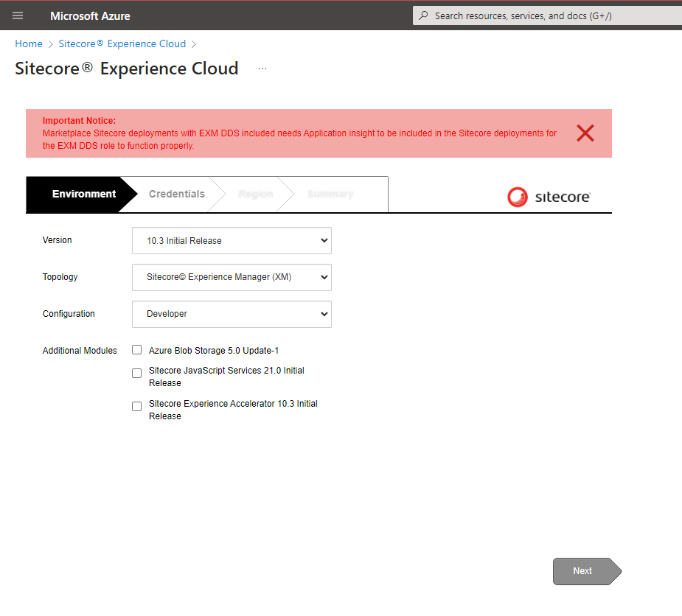
Task: Go to the Region step
Action: point(255,195)
